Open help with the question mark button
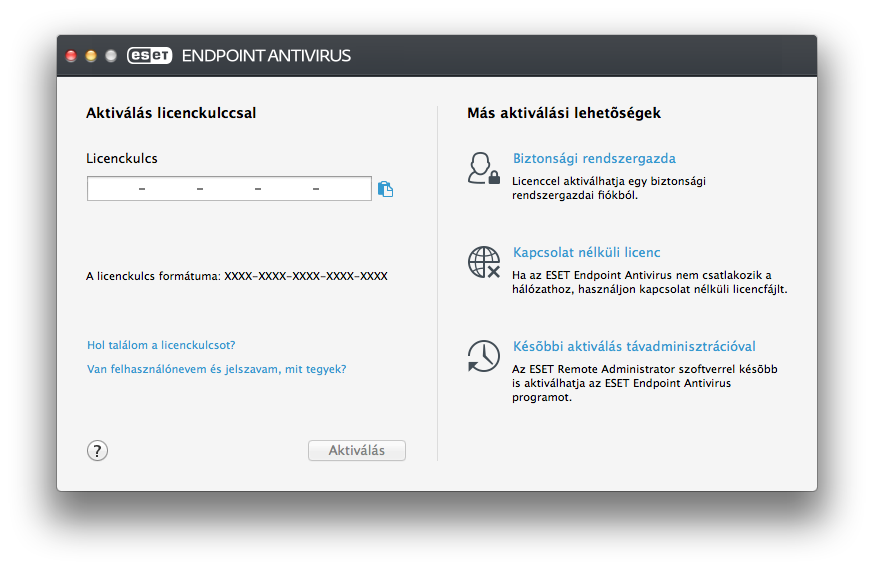 pyautogui.click(x=98, y=450)
